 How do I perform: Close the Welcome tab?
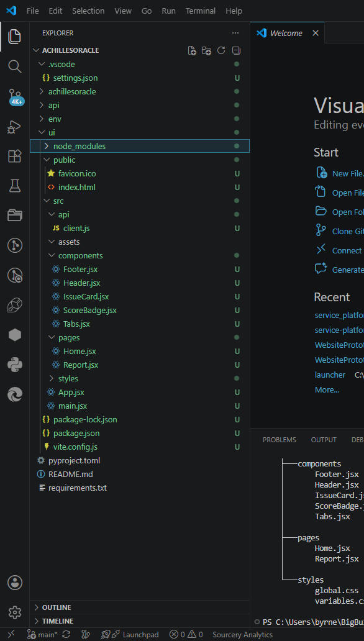[316, 33]
